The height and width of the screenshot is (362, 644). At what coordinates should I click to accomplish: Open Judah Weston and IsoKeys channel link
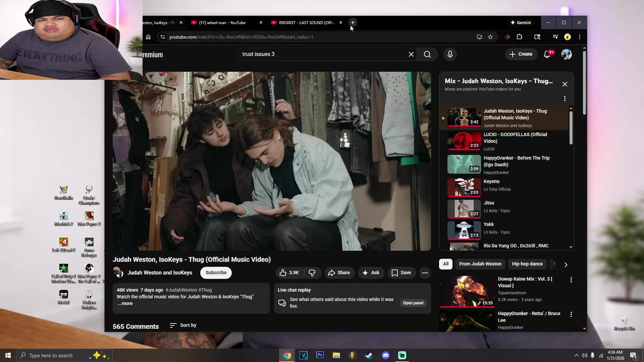click(x=159, y=273)
